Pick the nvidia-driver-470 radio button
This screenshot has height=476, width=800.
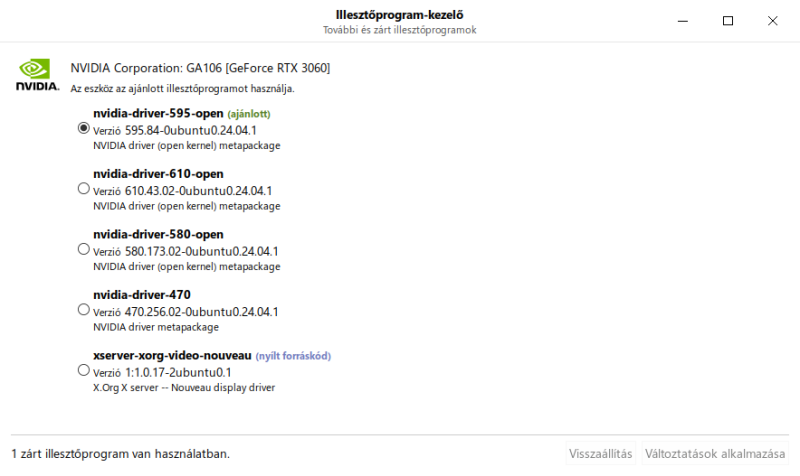(x=84, y=310)
